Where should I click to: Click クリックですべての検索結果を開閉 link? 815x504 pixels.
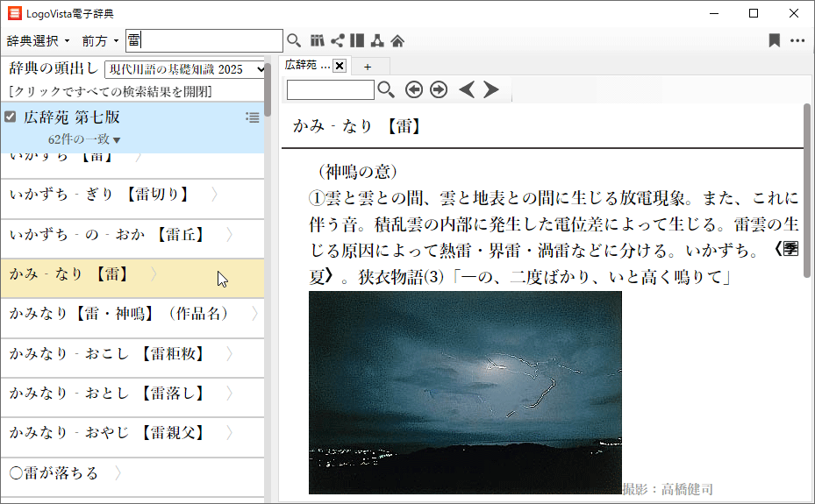point(110,91)
